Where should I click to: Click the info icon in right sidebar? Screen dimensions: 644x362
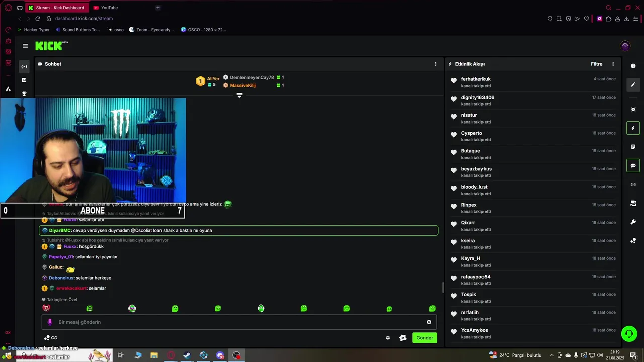(633, 66)
